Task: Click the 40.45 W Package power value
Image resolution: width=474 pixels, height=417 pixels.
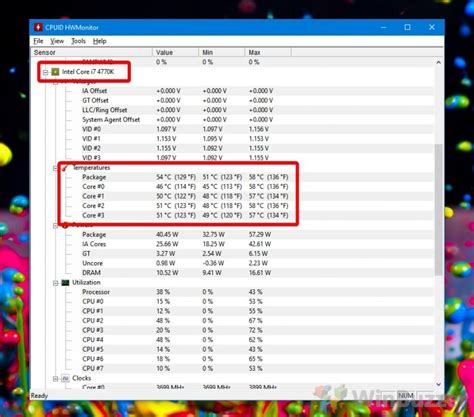Action: pyautogui.click(x=167, y=234)
